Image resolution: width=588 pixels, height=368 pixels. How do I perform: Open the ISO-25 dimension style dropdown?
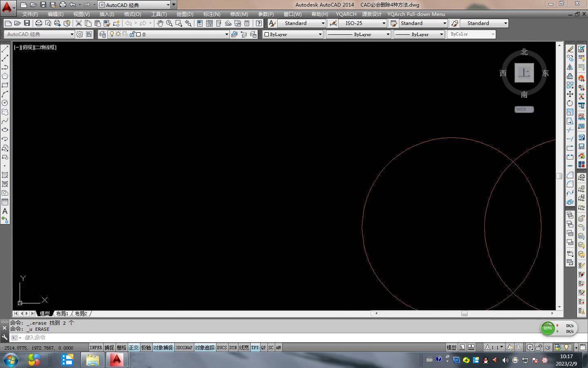[x=383, y=23]
